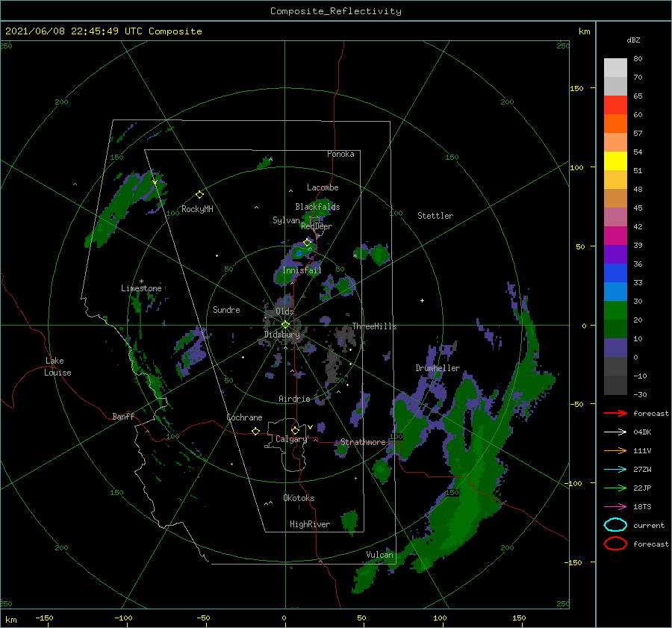Click the yellow diamond marker beside RockyMH
The width and height of the screenshot is (672, 628).
[199, 195]
